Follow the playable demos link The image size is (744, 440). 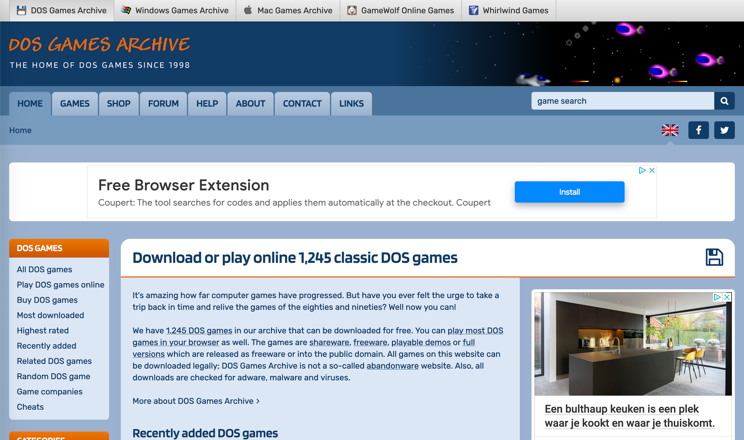[421, 342]
